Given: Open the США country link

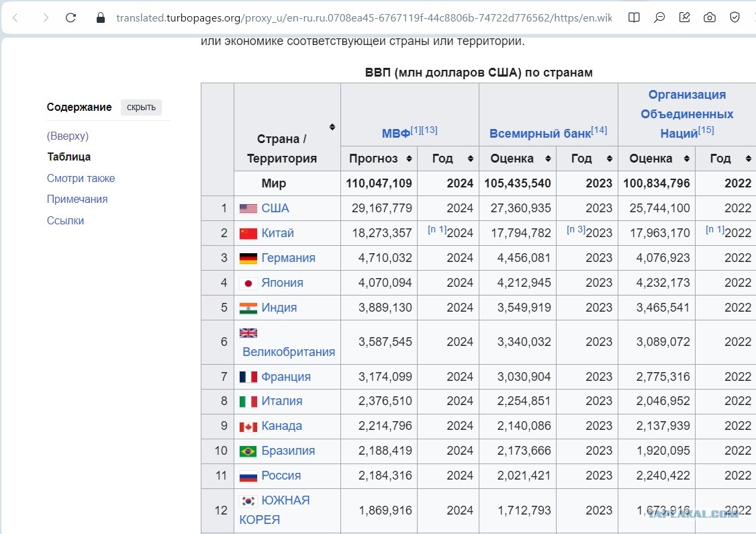Looking at the screenshot, I should [275, 208].
